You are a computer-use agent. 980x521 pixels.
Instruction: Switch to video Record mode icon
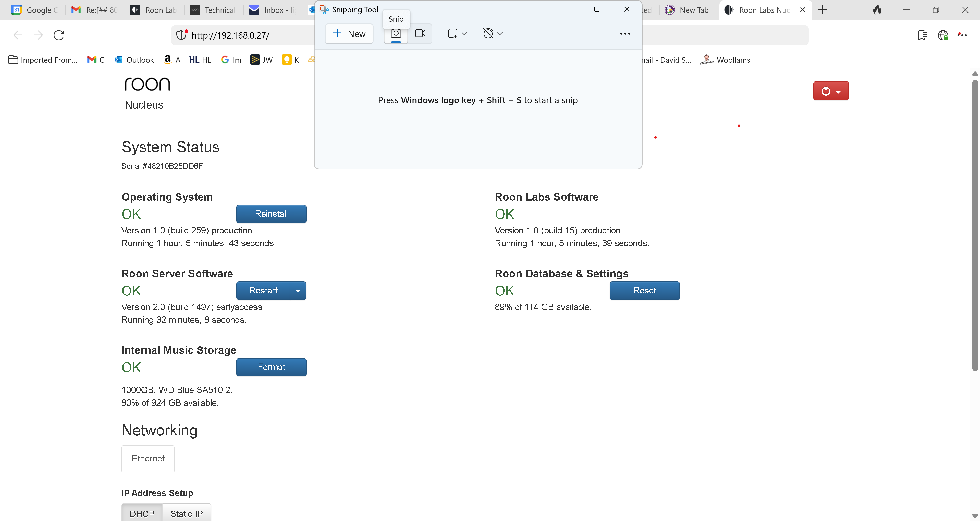click(420, 33)
